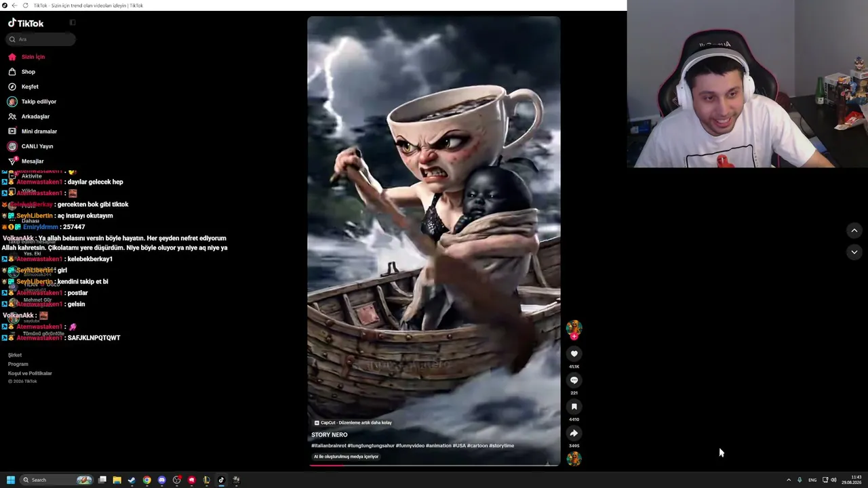868x488 pixels.
Task: Click the TikTok browser tab title
Action: point(88,5)
